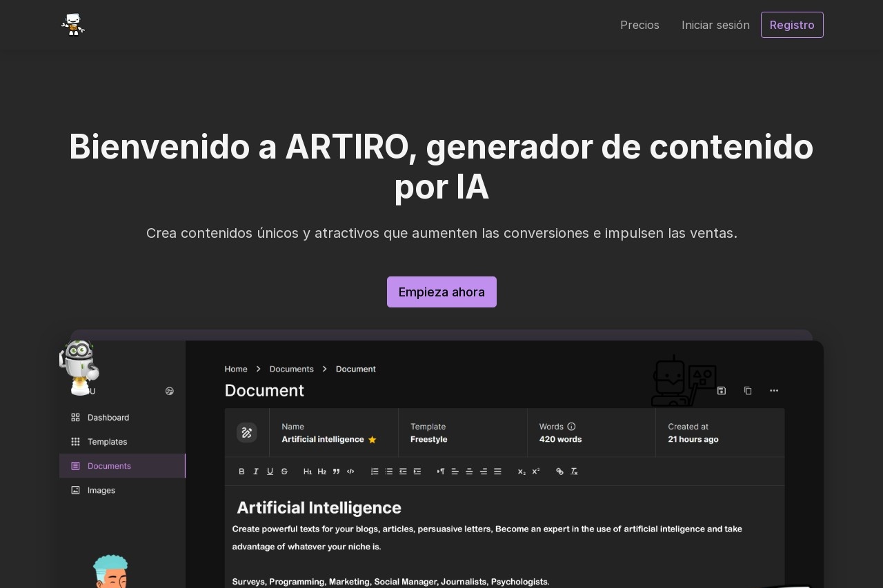Click the 21 hours ago value

coord(693,439)
